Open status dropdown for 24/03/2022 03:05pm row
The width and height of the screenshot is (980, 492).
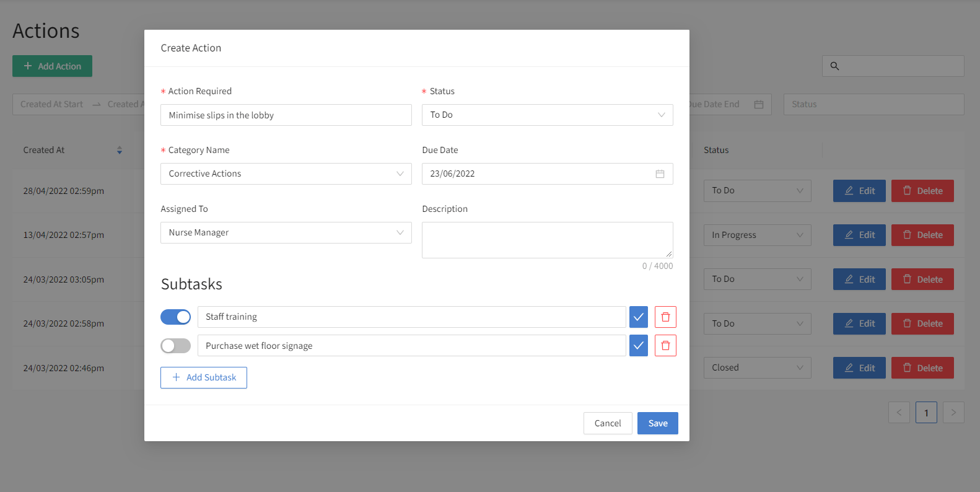(x=758, y=279)
